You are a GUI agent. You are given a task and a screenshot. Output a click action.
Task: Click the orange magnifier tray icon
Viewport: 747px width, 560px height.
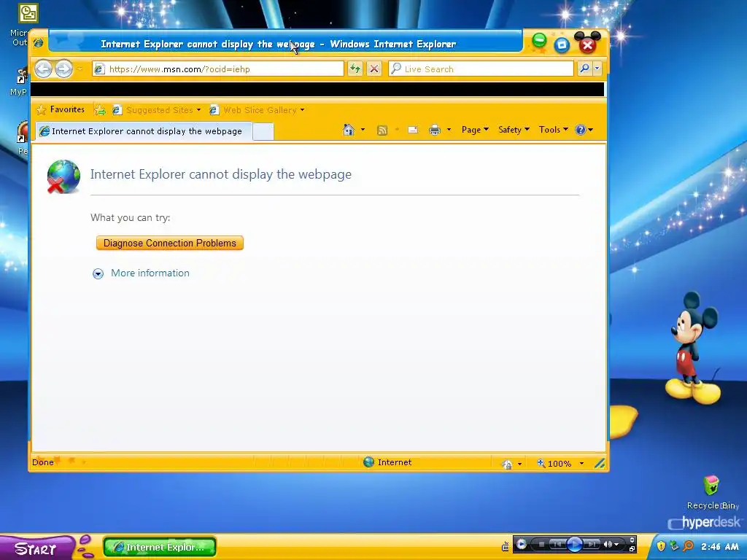[x=688, y=546]
